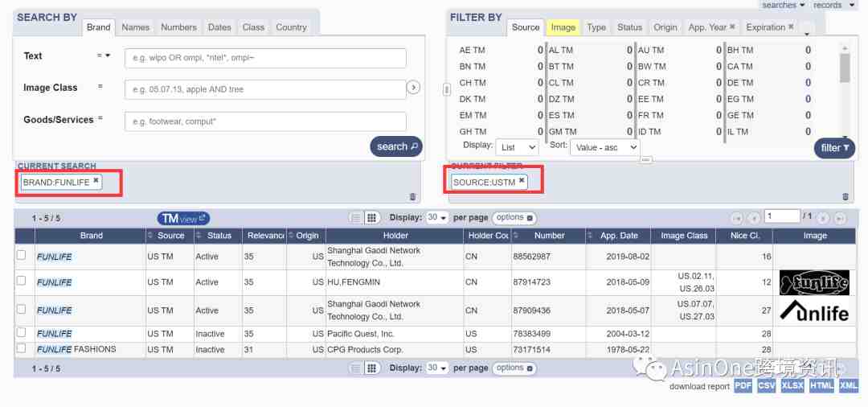Image resolution: width=868 pixels, height=407 pixels.
Task: Switch to Origin filter tab
Action: 665,27
